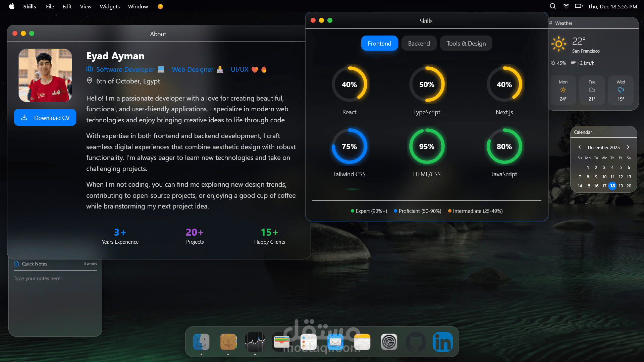Toggle the sun theme icon in the menu bar

click(160, 6)
